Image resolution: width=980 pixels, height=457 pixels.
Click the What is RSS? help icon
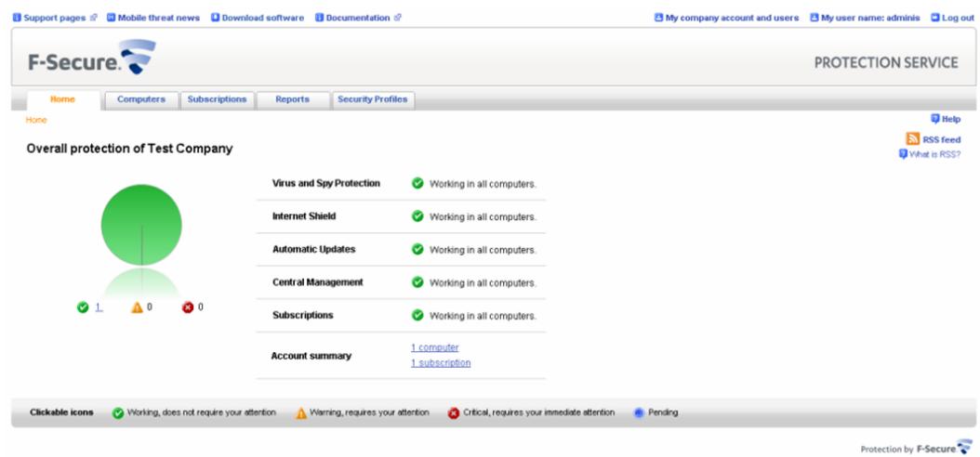tap(903, 154)
